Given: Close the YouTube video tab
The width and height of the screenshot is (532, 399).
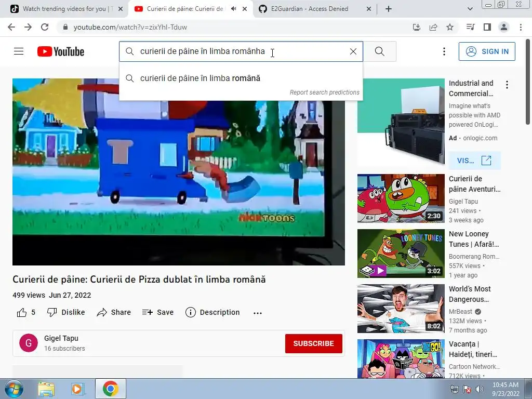Looking at the screenshot, I should [245, 9].
